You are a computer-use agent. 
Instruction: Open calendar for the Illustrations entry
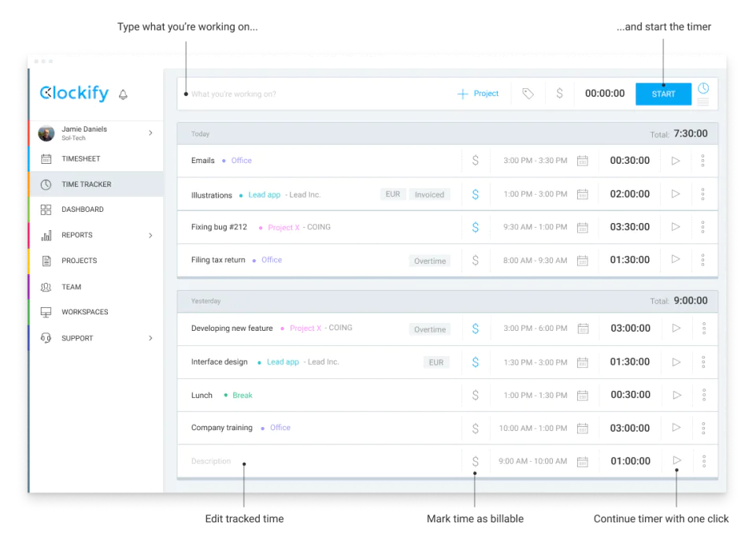(583, 194)
